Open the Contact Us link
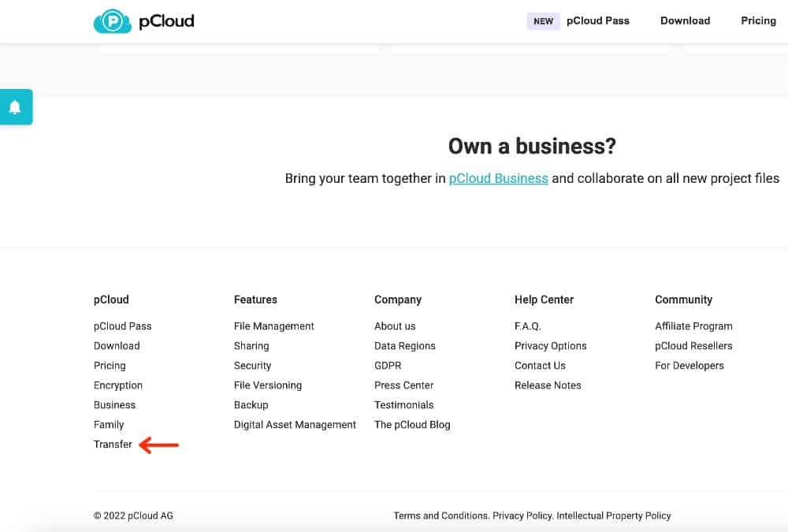The height and width of the screenshot is (532, 788). point(540,366)
